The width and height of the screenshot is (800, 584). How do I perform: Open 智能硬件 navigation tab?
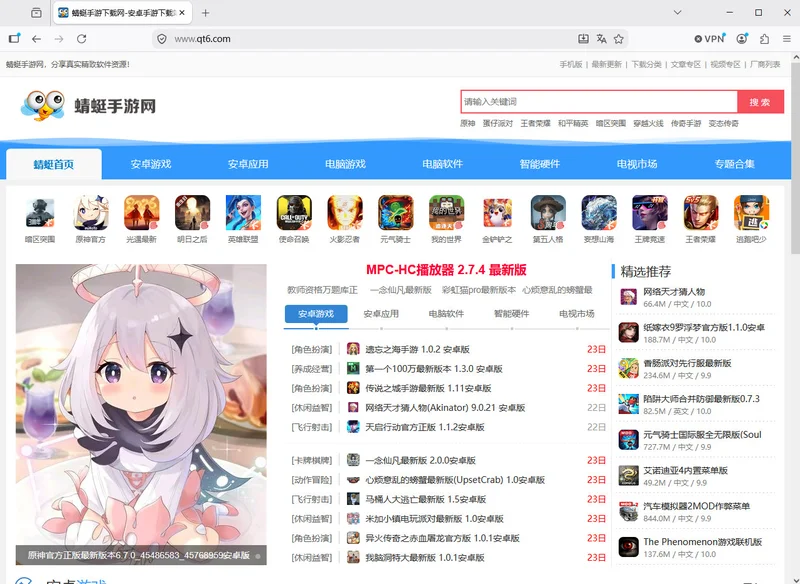point(540,164)
